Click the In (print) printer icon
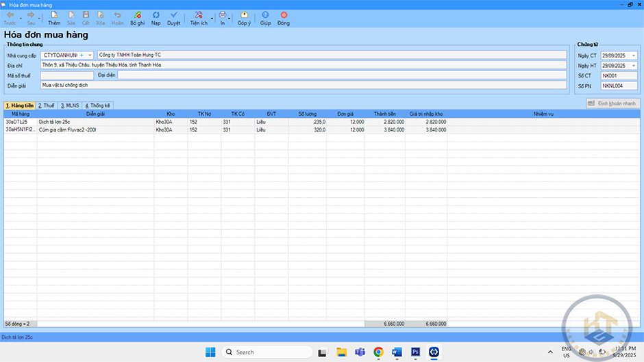 222,15
